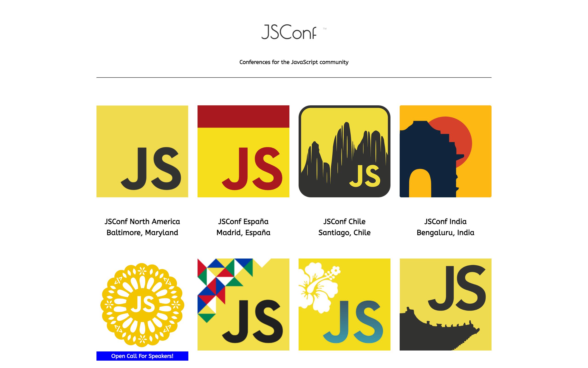Click the JSConf logo at top
Screen dimensions: 588x368
[294, 32]
